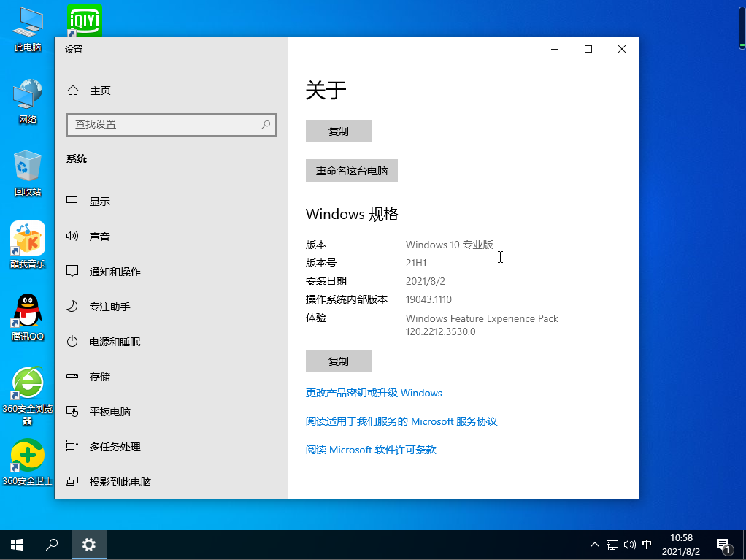Select the 360安全浏览器 desktop shortcut
Image resolution: width=746 pixels, height=560 pixels.
28,396
